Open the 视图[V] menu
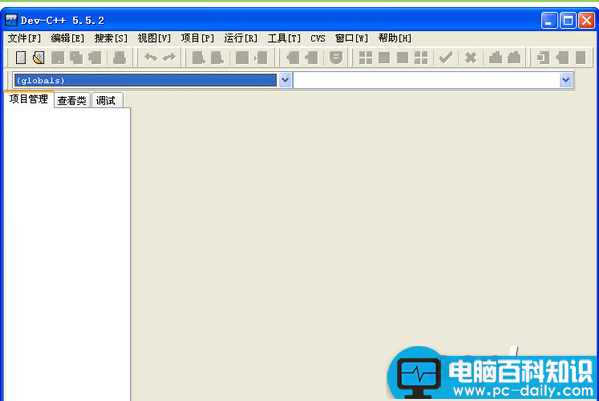The image size is (599, 401). [154, 38]
